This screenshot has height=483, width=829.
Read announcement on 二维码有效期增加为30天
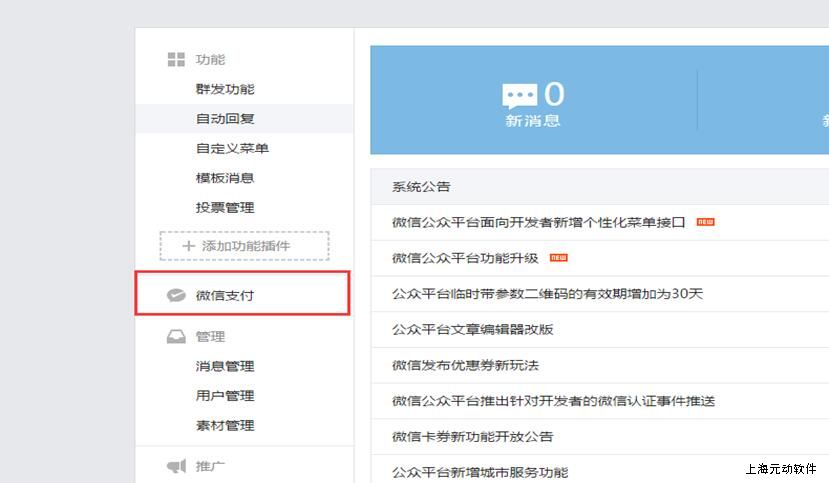click(547, 294)
